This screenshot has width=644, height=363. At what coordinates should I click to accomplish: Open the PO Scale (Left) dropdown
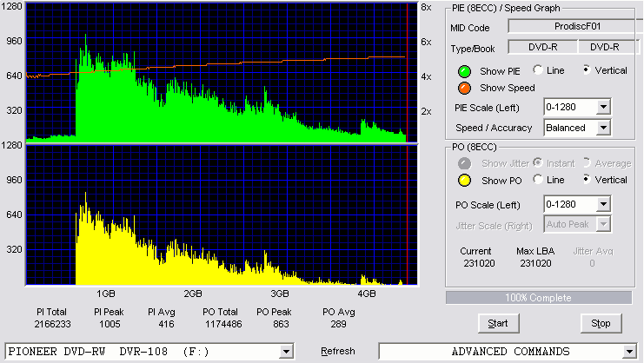603,204
